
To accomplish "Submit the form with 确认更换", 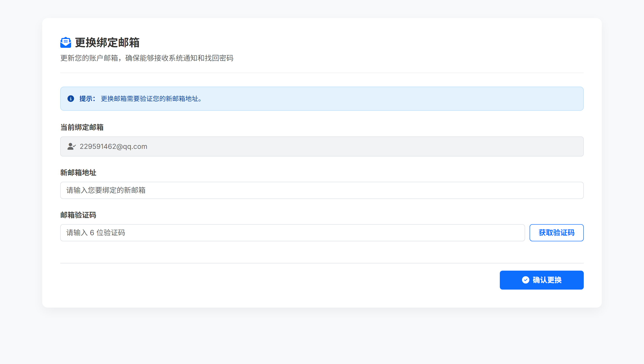I will click(542, 280).
